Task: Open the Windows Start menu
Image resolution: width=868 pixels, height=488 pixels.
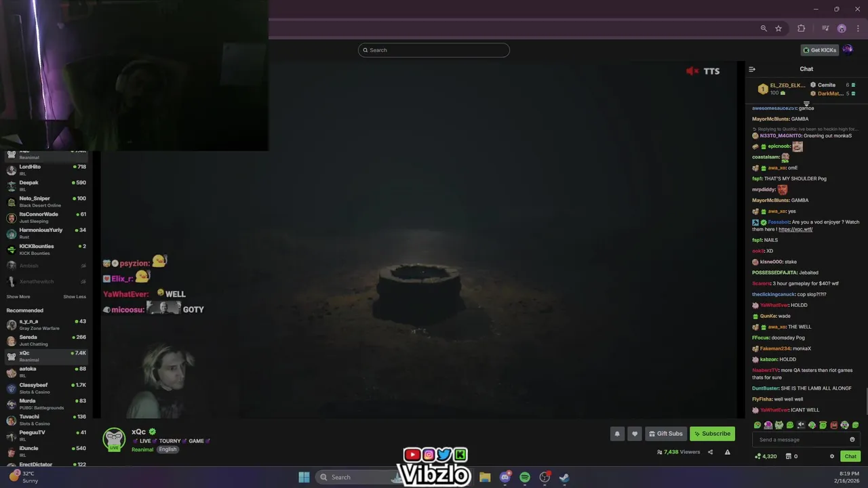Action: (304, 477)
